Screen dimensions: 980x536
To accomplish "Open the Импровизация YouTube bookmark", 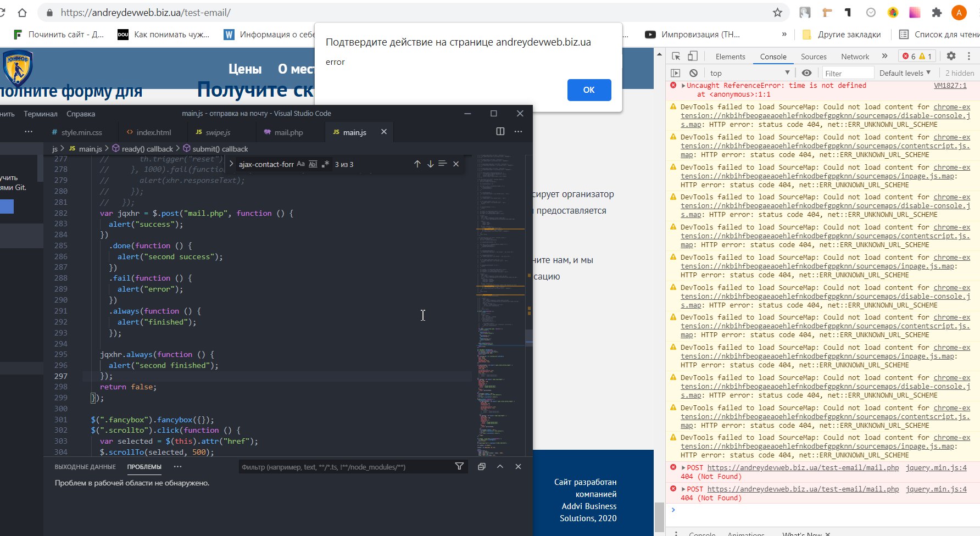I will click(692, 34).
